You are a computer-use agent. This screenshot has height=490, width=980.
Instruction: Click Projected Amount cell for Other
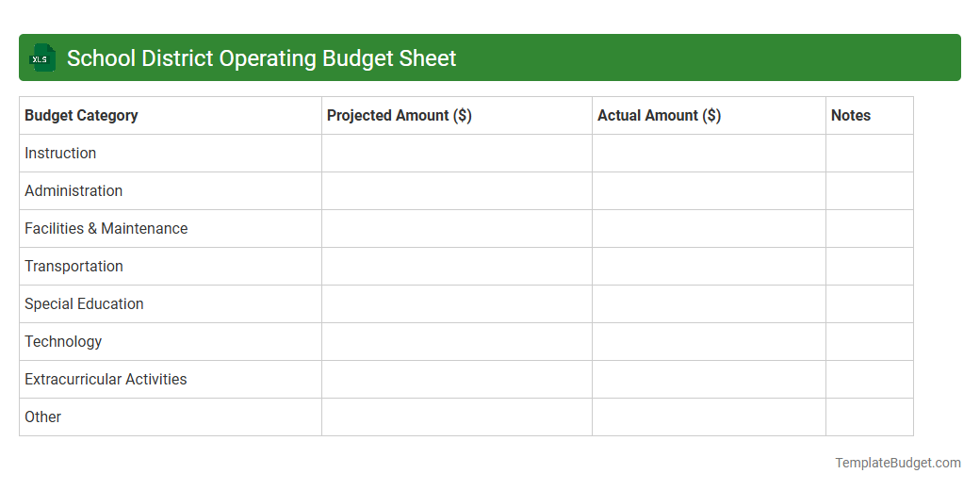[457, 416]
